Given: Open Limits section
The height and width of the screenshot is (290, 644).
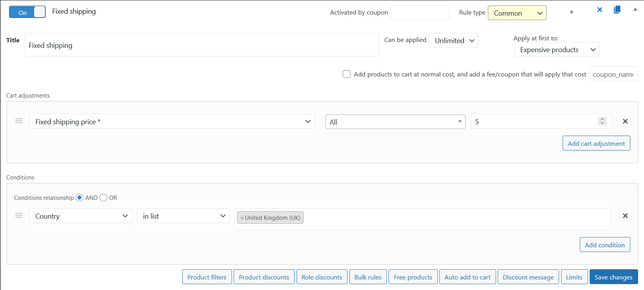Looking at the screenshot, I should coord(574,277).
